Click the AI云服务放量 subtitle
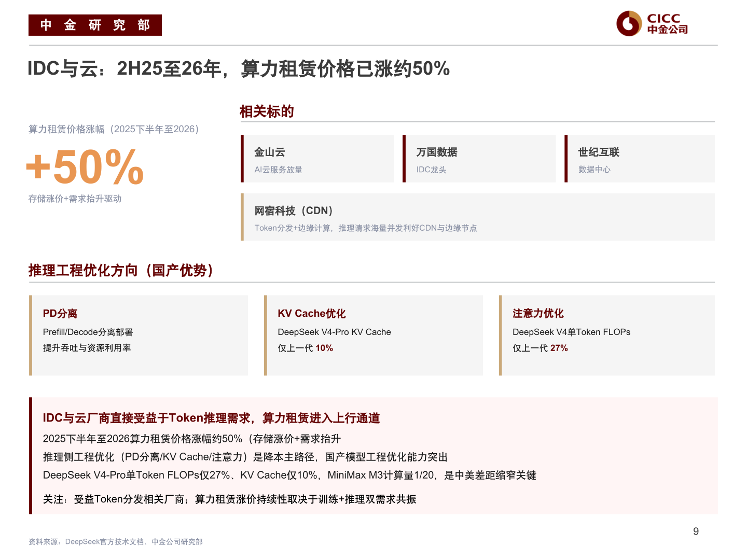The height and width of the screenshot is (560, 747). [278, 170]
